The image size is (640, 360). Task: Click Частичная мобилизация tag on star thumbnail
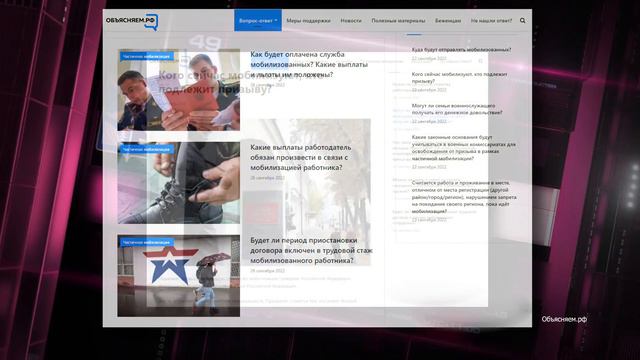point(146,242)
